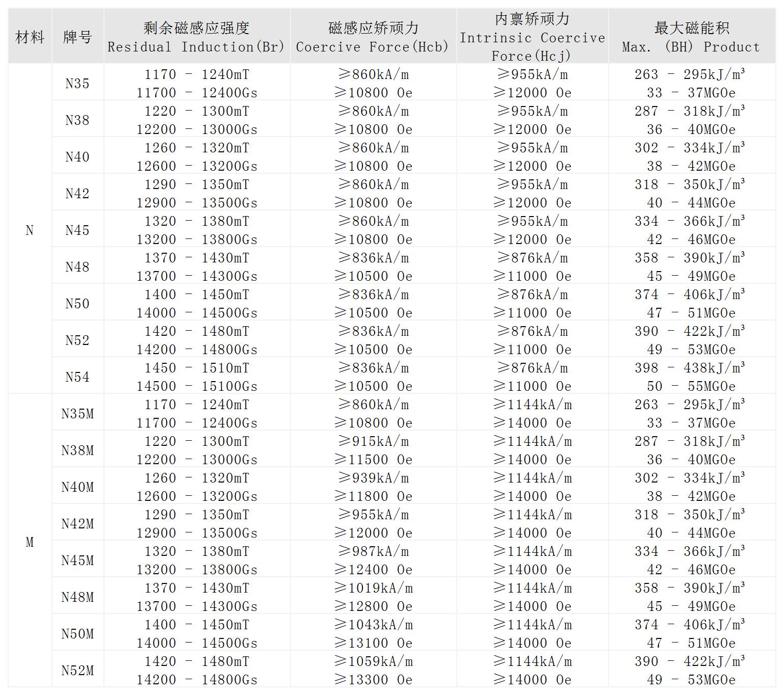Select the 398 - 438kJ/m³ energy product value
The image size is (784, 695).
tap(690, 368)
